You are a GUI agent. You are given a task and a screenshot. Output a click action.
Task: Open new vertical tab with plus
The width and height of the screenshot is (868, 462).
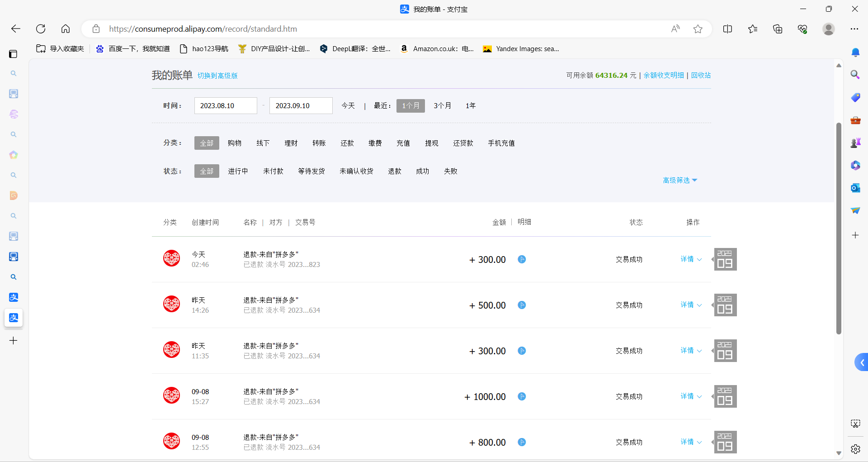tap(14, 340)
